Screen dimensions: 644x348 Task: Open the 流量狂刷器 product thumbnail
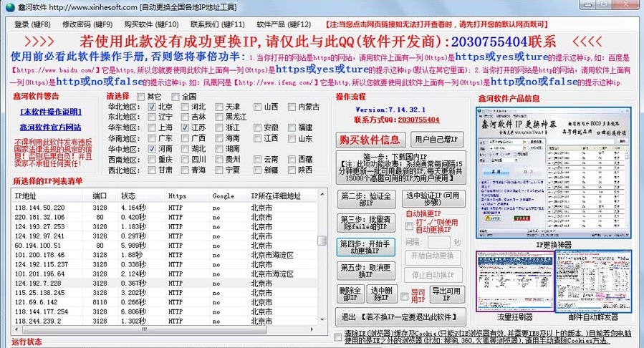[514, 281]
